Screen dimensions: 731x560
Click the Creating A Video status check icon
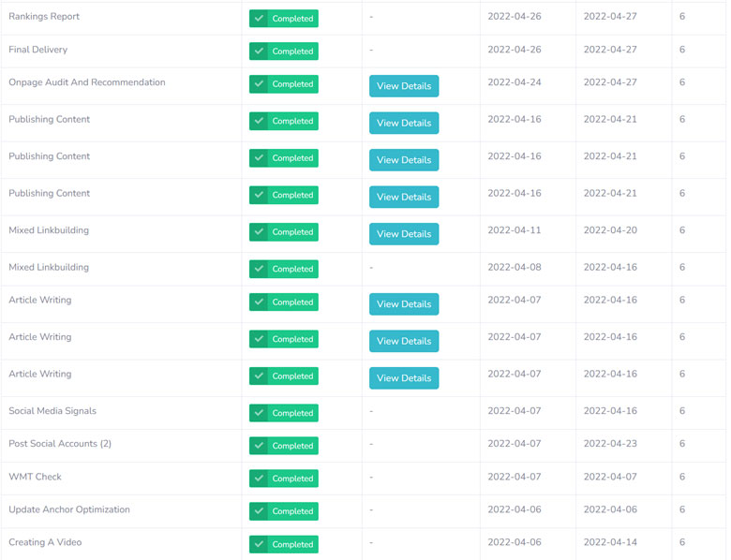[258, 544]
